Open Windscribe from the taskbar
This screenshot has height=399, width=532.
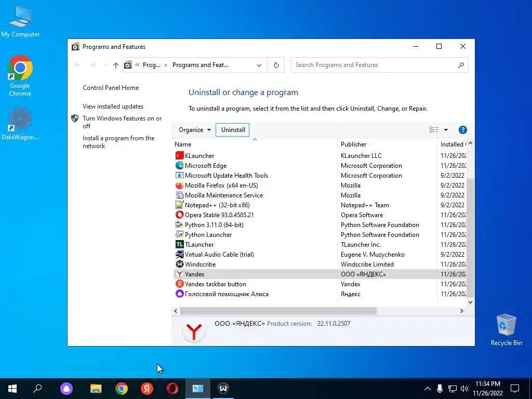223,389
